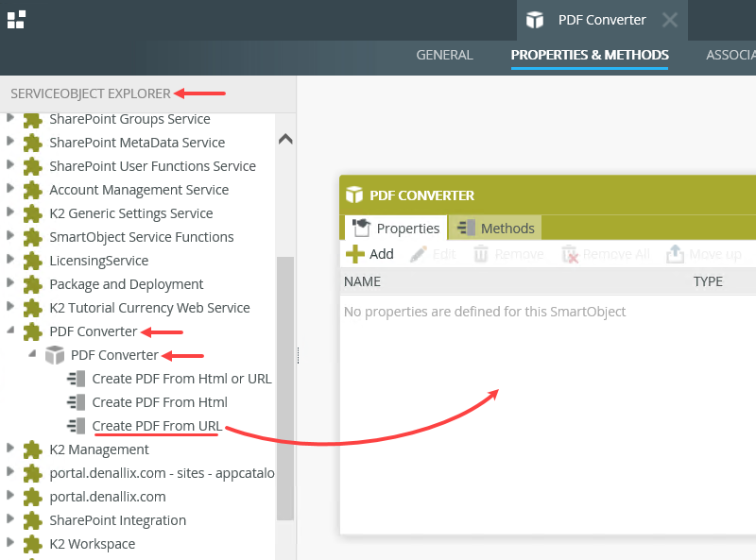The height and width of the screenshot is (560, 756).
Task: Click the Remove All trash icon
Action: point(570,254)
